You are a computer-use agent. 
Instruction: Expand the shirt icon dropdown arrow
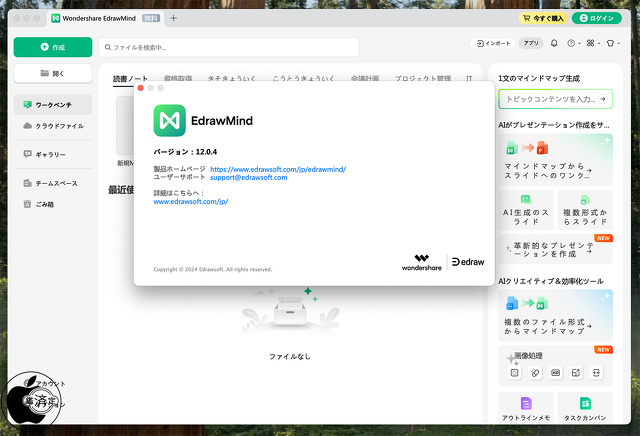click(619, 43)
